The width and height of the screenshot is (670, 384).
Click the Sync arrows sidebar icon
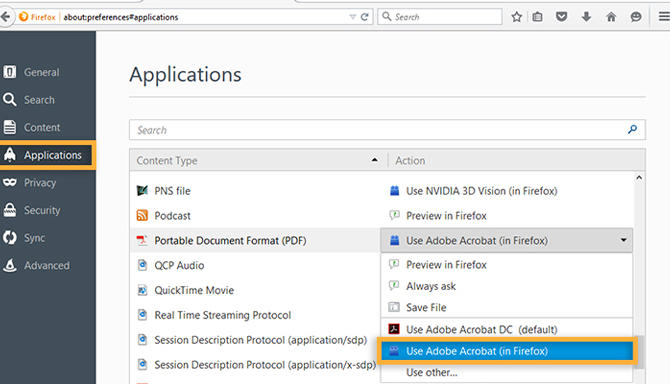tap(9, 237)
